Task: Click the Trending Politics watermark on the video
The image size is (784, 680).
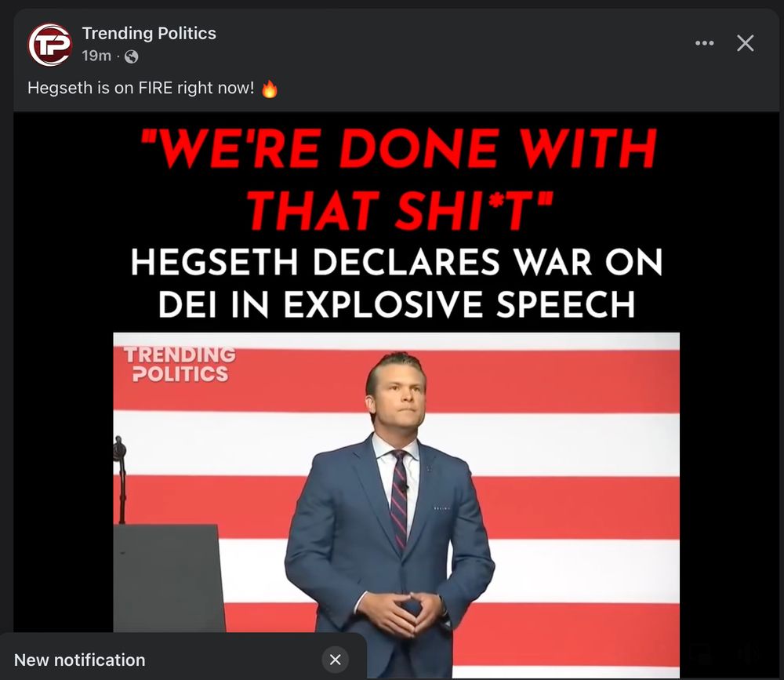Action: [x=180, y=364]
